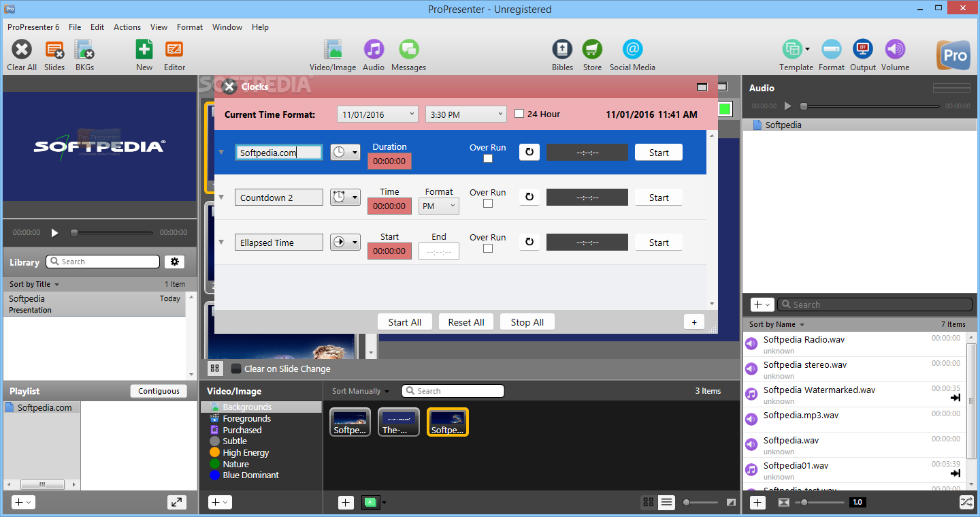
Task: Select the yellow-highlighted Softpe... background thumbnail
Action: click(x=448, y=422)
